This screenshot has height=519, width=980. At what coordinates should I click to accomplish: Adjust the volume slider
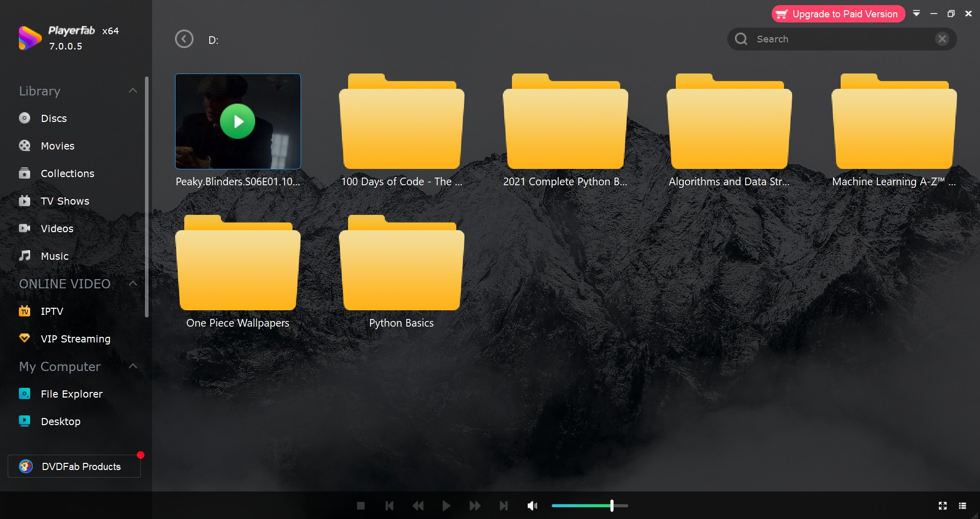[x=590, y=506]
